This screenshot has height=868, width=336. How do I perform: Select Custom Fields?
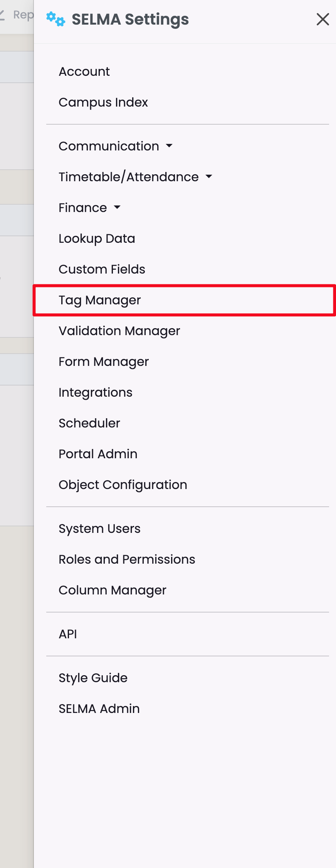coord(102,269)
